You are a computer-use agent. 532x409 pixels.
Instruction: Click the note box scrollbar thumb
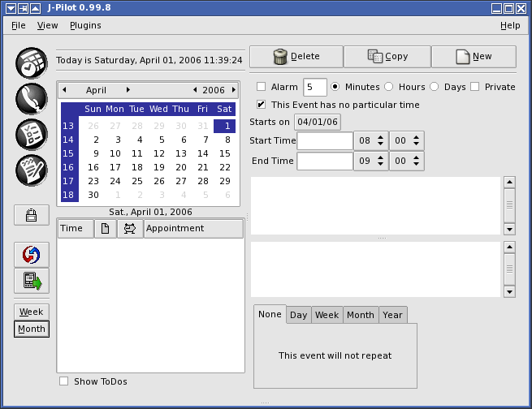(509, 269)
